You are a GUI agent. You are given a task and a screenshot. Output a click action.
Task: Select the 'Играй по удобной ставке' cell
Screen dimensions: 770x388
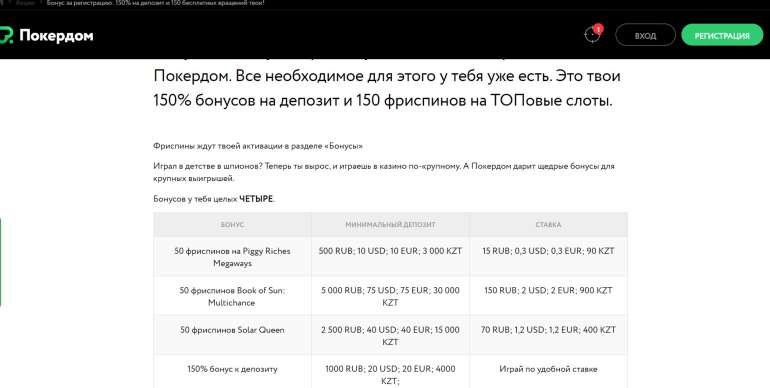(548, 372)
